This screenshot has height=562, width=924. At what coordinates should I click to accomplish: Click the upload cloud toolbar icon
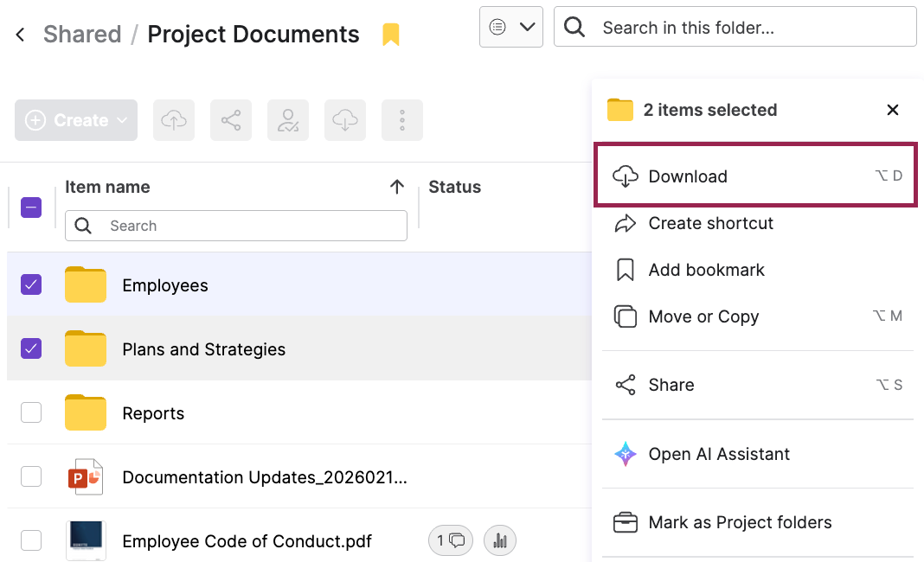(174, 120)
